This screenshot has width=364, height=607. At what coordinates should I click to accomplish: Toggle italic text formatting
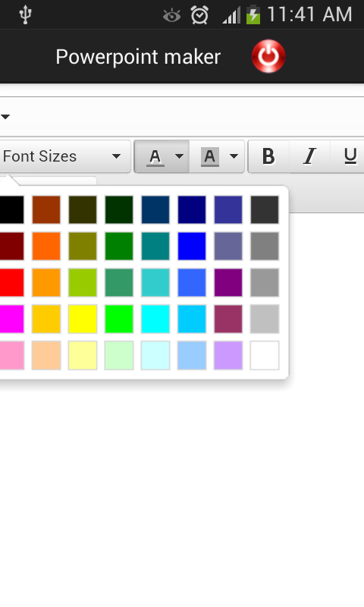pos(309,156)
